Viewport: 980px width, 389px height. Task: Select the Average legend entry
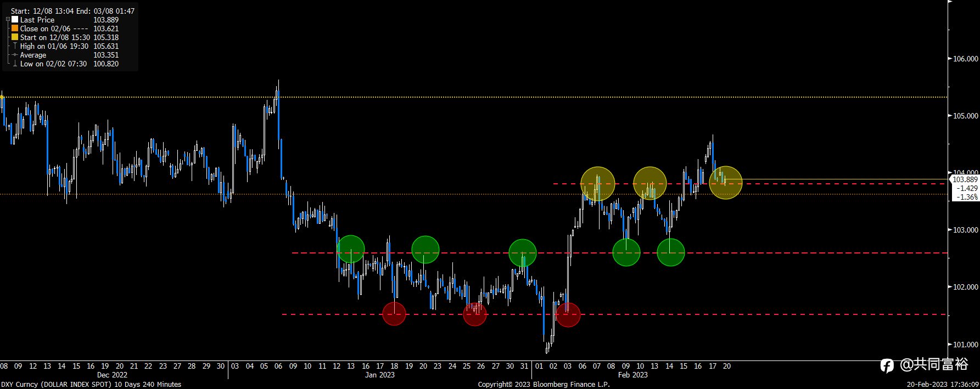pos(33,55)
